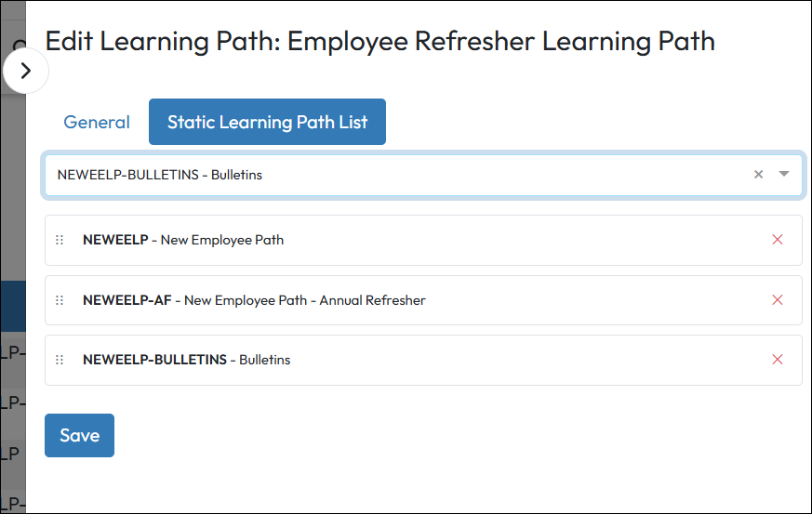
Task: Click the bold NEWEELP code in first row
Action: [x=115, y=240]
